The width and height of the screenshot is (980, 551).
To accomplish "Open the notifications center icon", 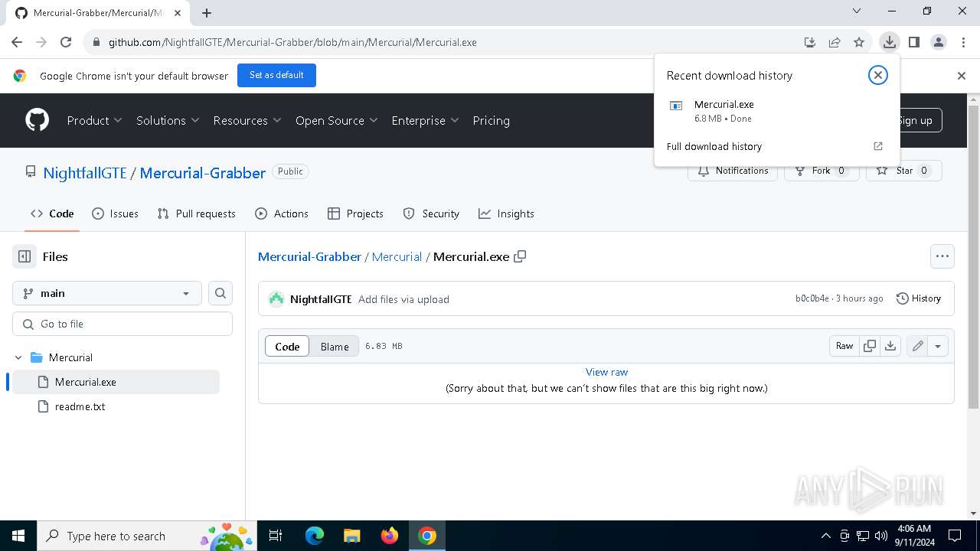I will coord(955,536).
